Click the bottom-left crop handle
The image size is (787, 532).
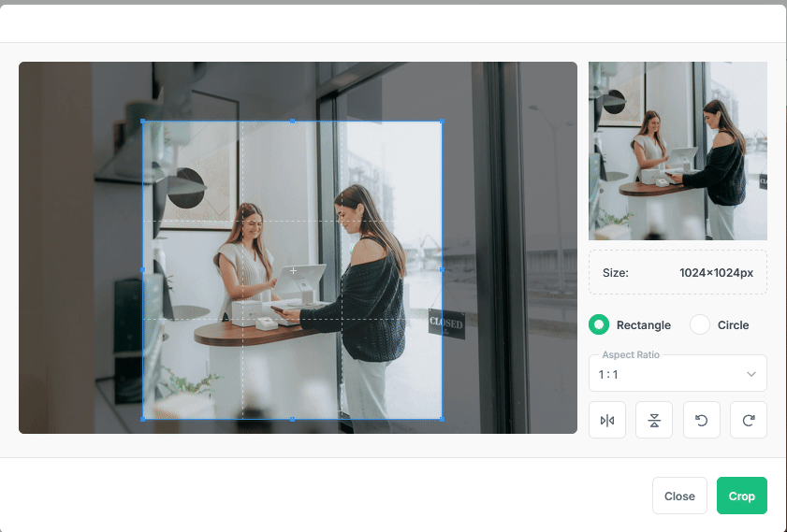point(143,419)
